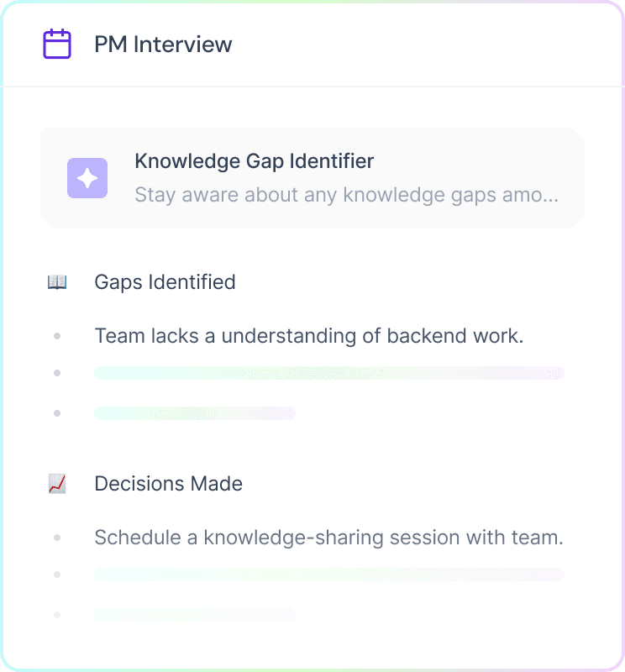The image size is (625, 672).
Task: Open the Knowledge Gap Identifier card
Action: [x=312, y=177]
